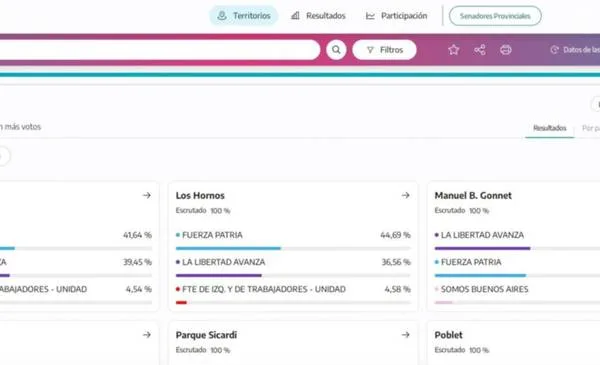Click the red FTE de Izq. bar in Los Hornos
Viewport: 600px width, 365px height.
[x=181, y=303]
